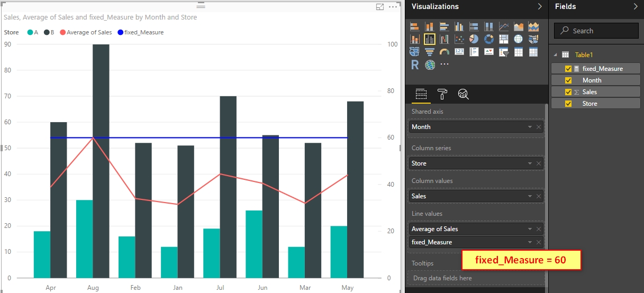Screen dimensions: 644x293
Task: Select the clustered bar chart visual
Action: click(x=444, y=26)
